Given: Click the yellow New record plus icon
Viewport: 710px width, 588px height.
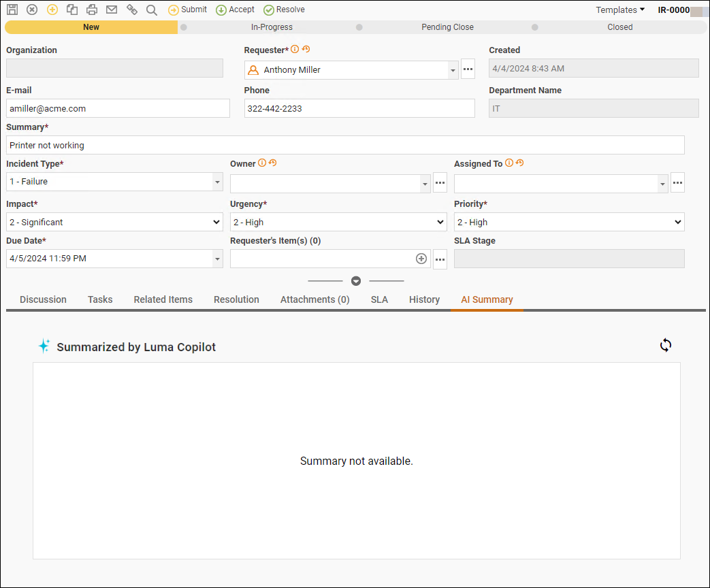Looking at the screenshot, I should coord(52,10).
